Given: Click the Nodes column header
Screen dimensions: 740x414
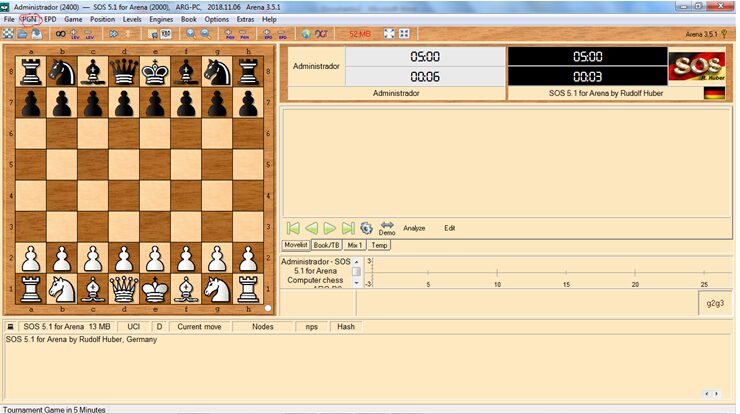Looking at the screenshot, I should pos(263,327).
